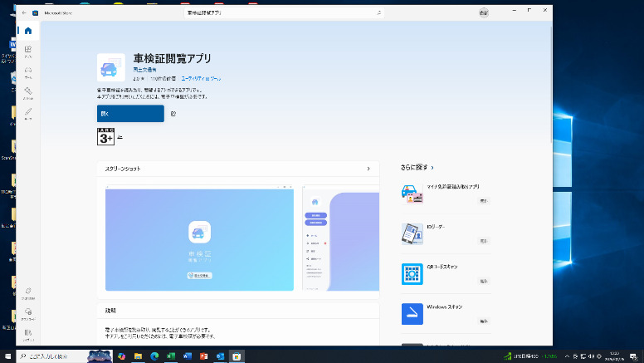Open Microsoft Edge from the taskbar
Image resolution: width=644 pixels, height=363 pixels.
154,356
